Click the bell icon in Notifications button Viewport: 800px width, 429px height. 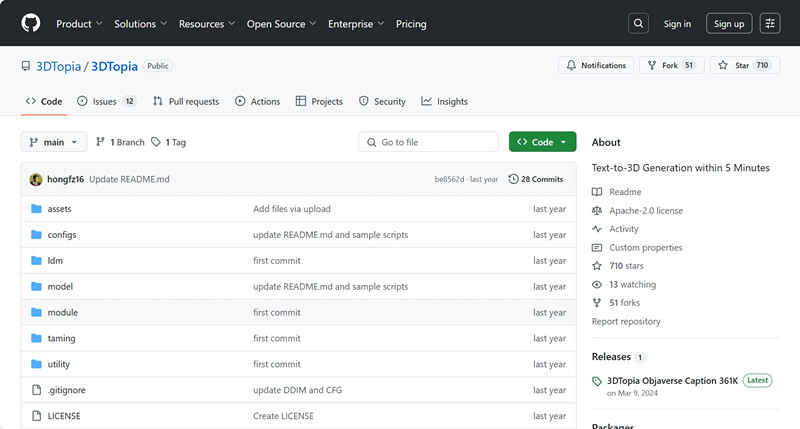(571, 65)
